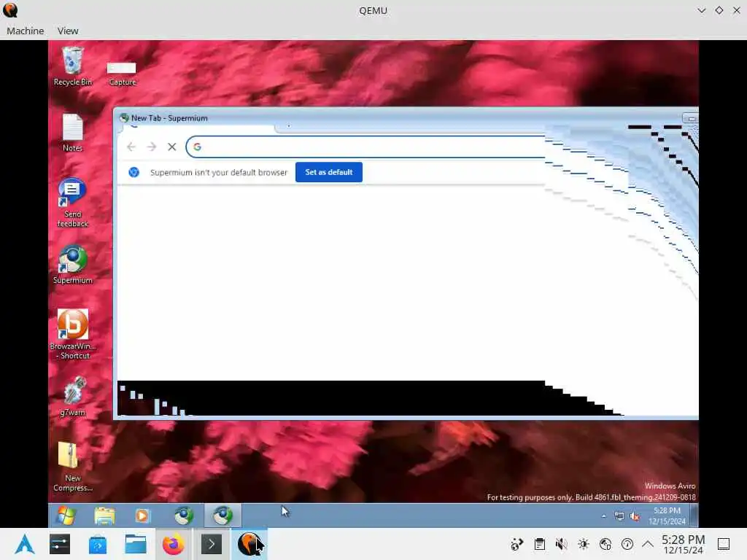This screenshot has height=560, width=747.
Task: Open the Windows Start orb
Action: [66, 516]
